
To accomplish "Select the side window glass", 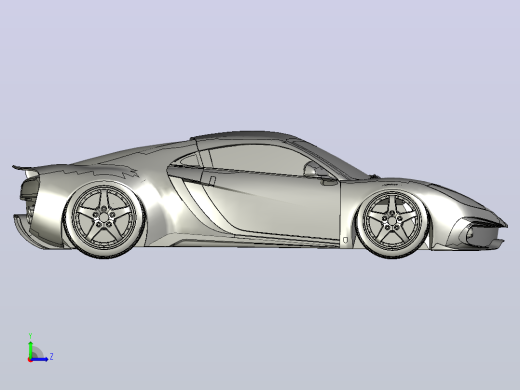I will tap(257, 160).
